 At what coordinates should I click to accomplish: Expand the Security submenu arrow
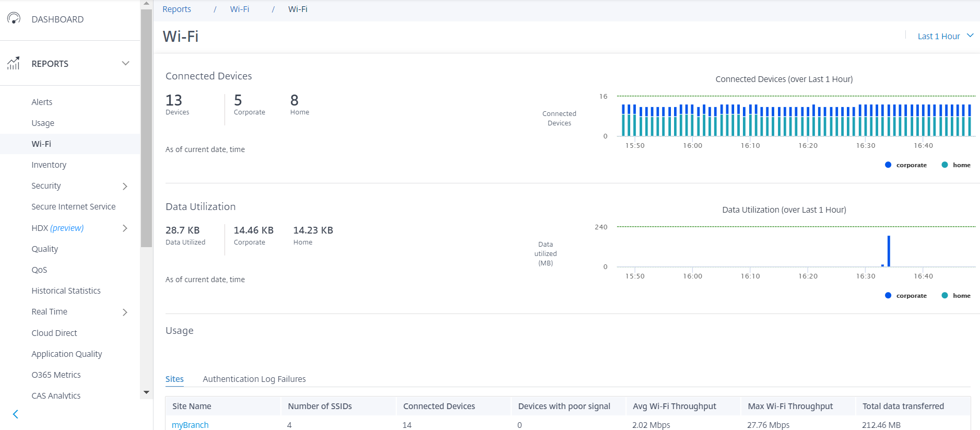[x=125, y=186]
